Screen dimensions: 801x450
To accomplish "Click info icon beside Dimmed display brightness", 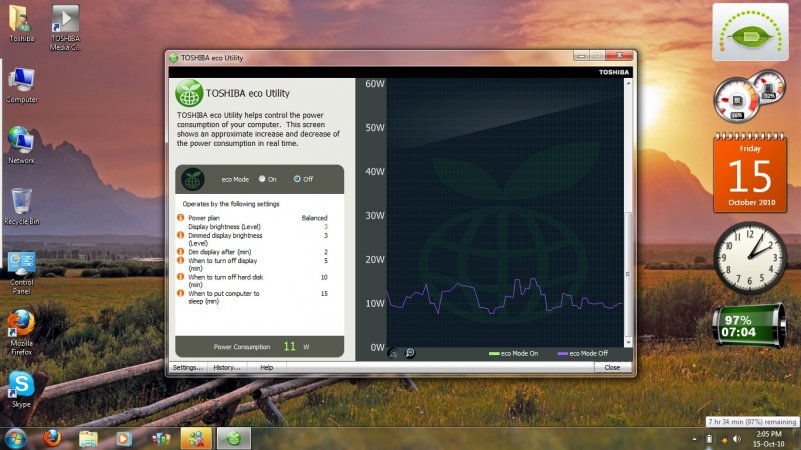I will tap(180, 235).
